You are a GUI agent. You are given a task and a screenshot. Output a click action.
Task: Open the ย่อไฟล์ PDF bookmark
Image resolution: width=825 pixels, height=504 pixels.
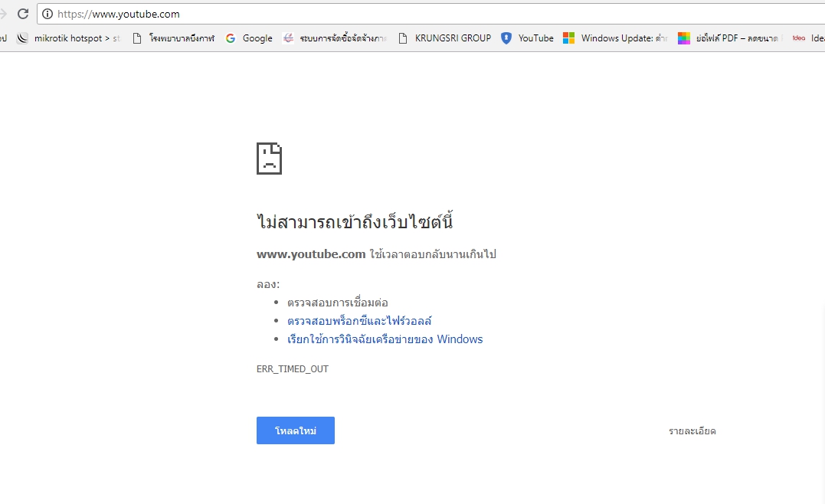[728, 38]
